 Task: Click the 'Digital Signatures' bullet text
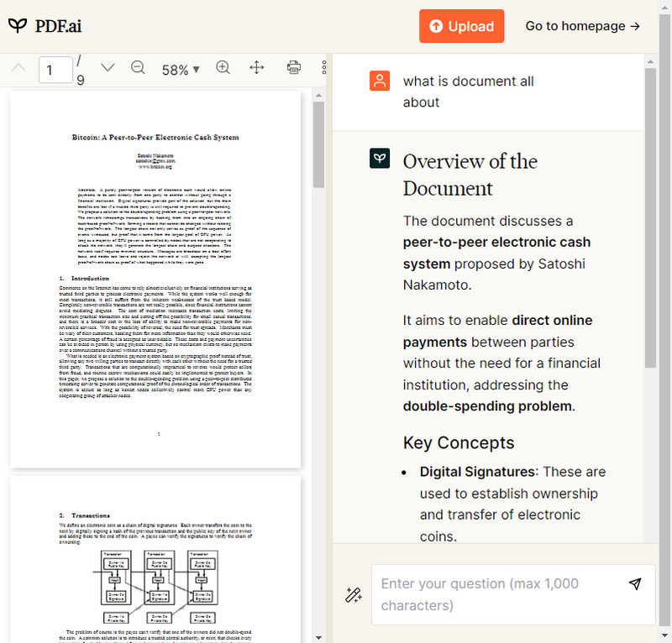tap(477, 472)
